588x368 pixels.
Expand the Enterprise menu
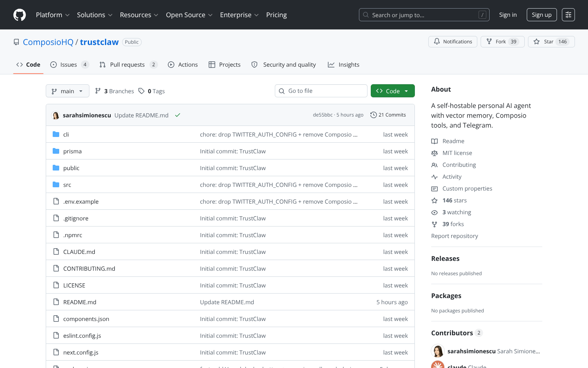239,15
